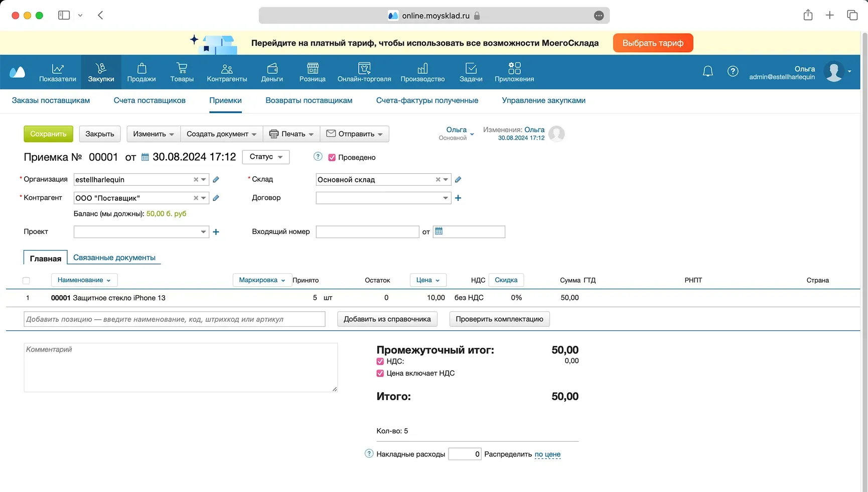The height and width of the screenshot is (492, 868).
Task: Select the Розница section icon
Action: pyautogui.click(x=312, y=71)
